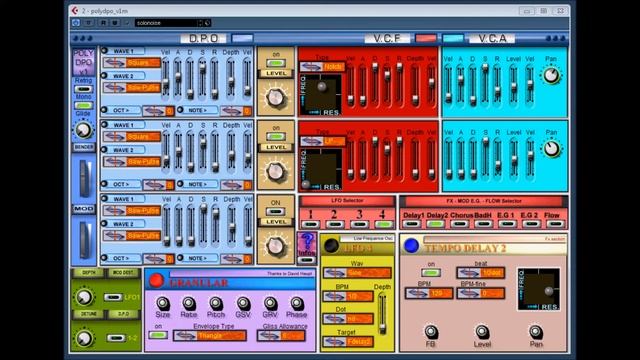
Task: Open the Tempo Delay beat selector
Action: point(481,273)
